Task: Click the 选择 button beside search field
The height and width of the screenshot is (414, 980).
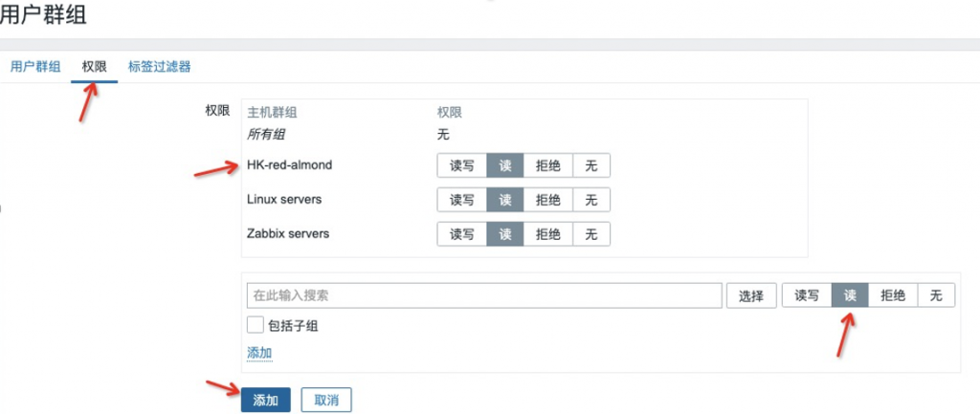Action: pos(751,295)
